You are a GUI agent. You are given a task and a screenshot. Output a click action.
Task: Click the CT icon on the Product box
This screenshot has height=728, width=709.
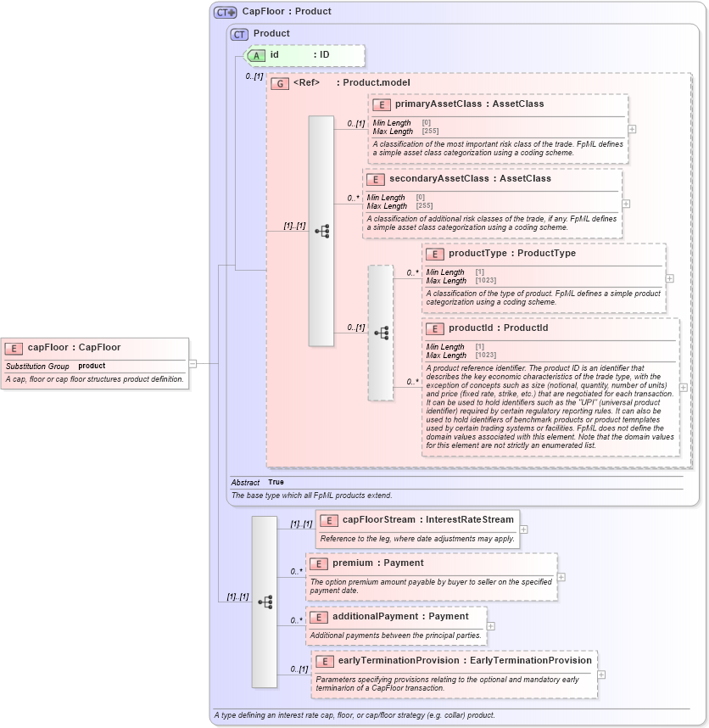click(x=237, y=33)
